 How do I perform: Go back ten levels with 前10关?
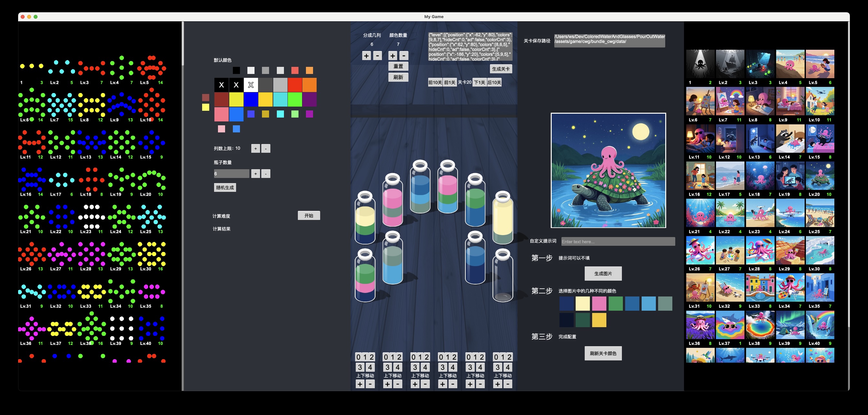point(435,82)
